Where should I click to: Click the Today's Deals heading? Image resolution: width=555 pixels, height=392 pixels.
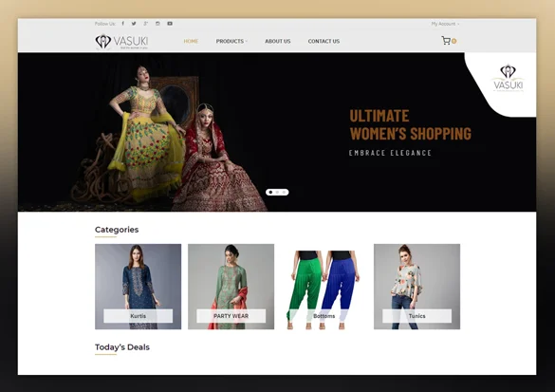(122, 347)
